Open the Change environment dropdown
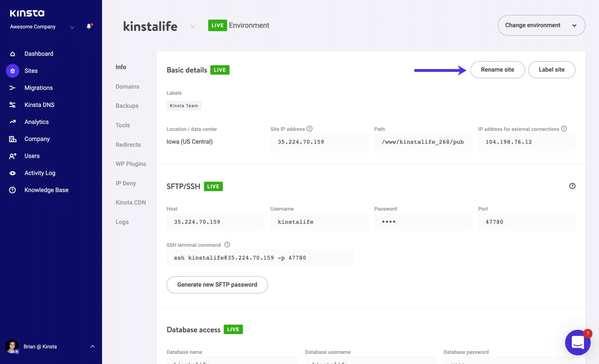599x364 pixels. 541,25
